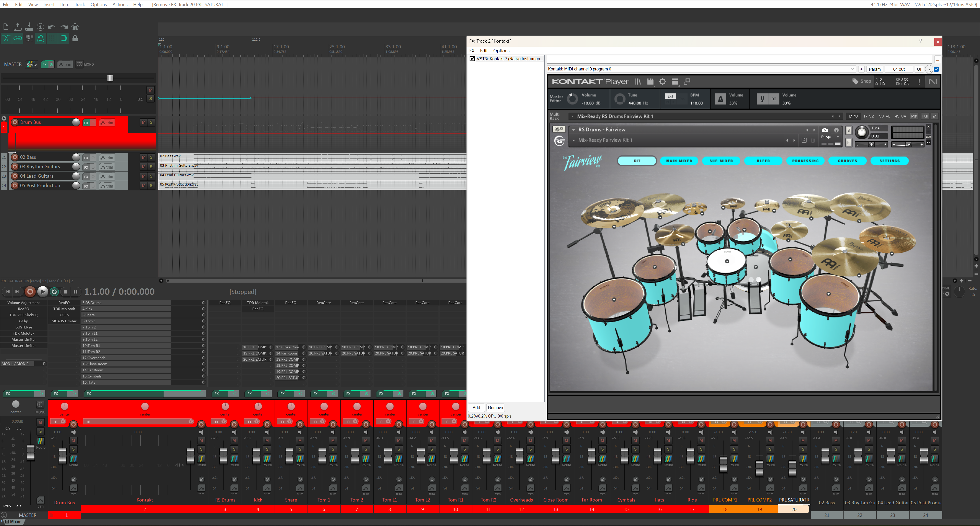The height and width of the screenshot is (526, 980).
Task: Expand Mix-Ready RS Drums multi dropdown
Action: (x=572, y=116)
